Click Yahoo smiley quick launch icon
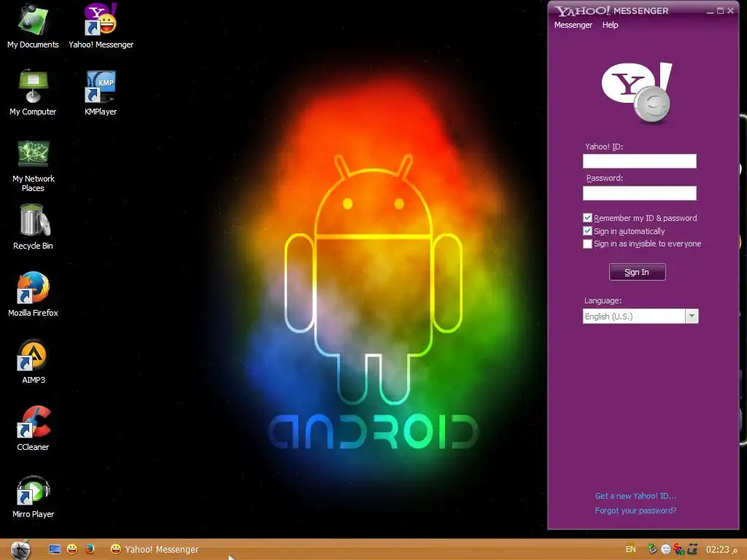The height and width of the screenshot is (560, 747). tap(72, 550)
